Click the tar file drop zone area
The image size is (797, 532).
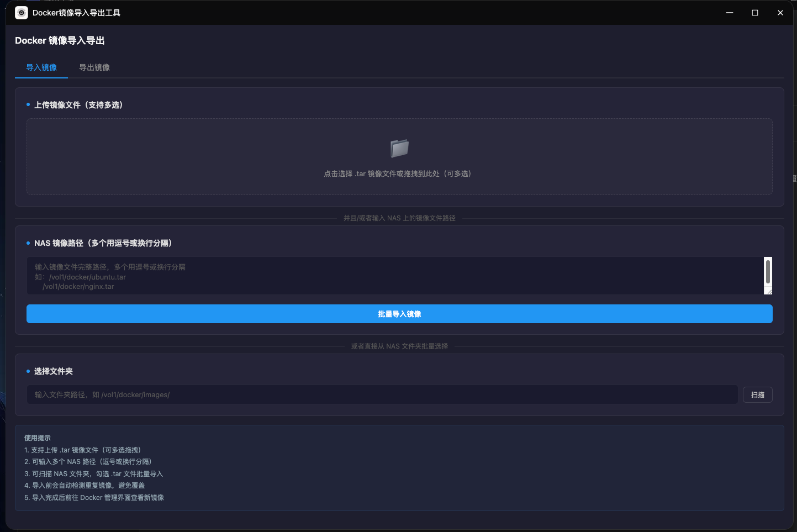(x=399, y=156)
